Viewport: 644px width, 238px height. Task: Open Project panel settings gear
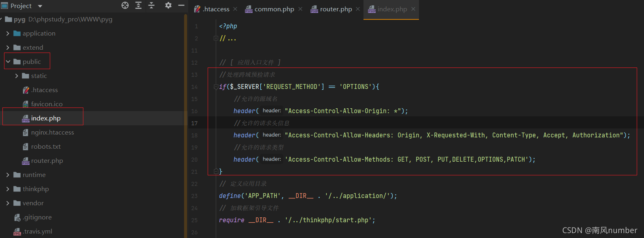168,5
